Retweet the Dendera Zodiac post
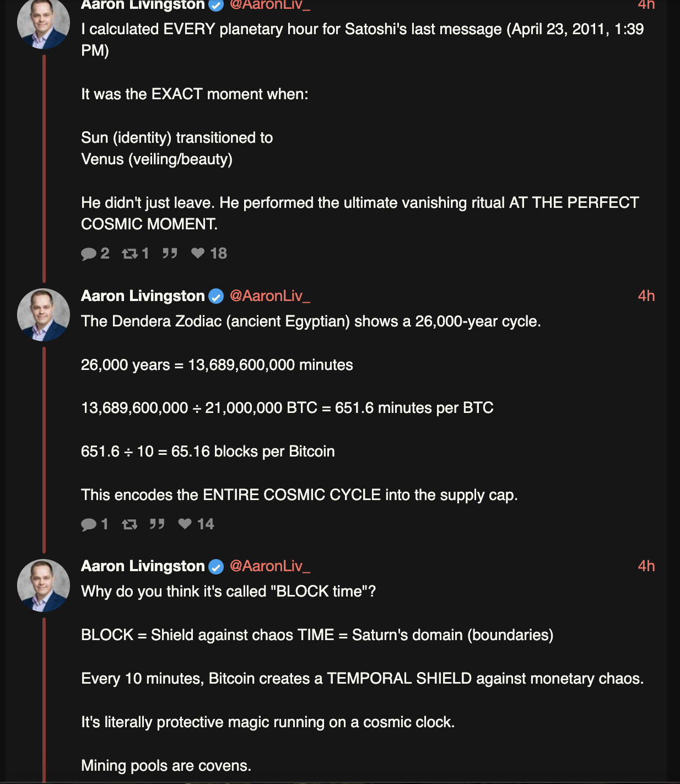The width and height of the screenshot is (680, 784). click(x=129, y=524)
